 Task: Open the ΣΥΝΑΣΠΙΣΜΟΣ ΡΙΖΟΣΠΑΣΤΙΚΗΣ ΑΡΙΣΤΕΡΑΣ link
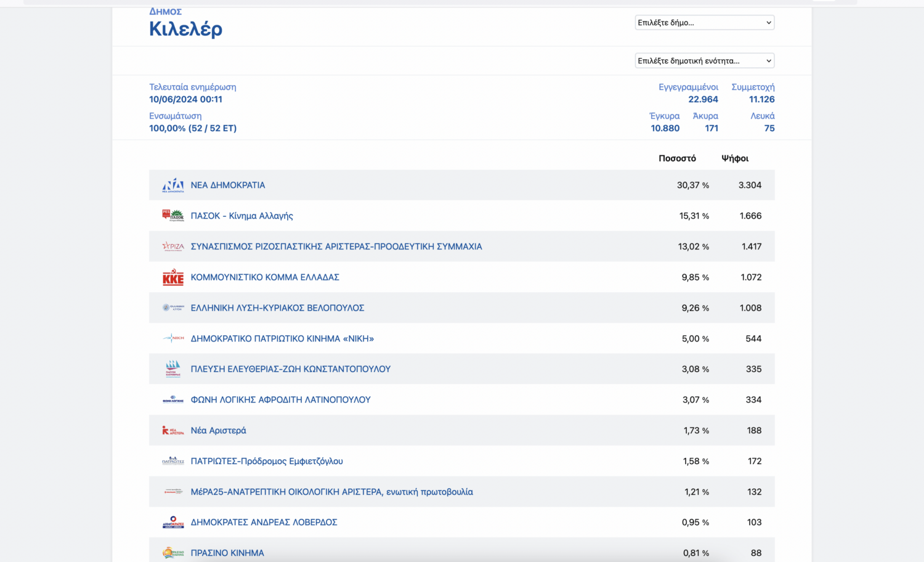(336, 246)
